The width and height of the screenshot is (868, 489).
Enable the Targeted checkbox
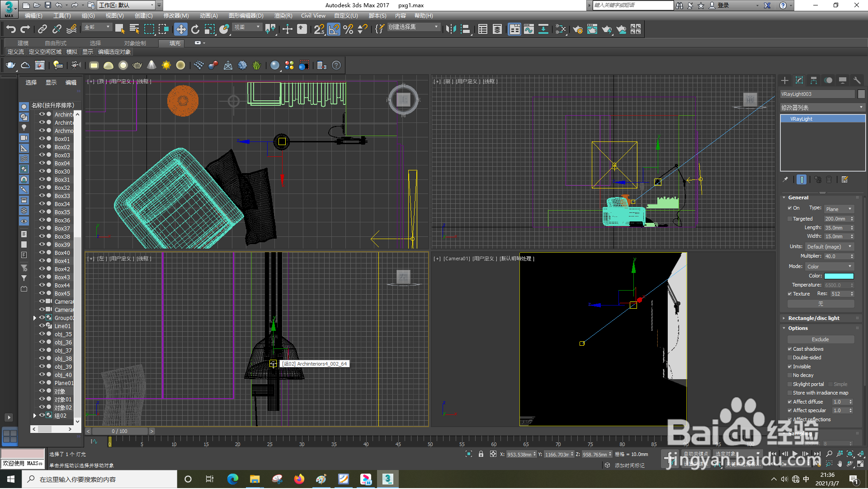pyautogui.click(x=790, y=219)
